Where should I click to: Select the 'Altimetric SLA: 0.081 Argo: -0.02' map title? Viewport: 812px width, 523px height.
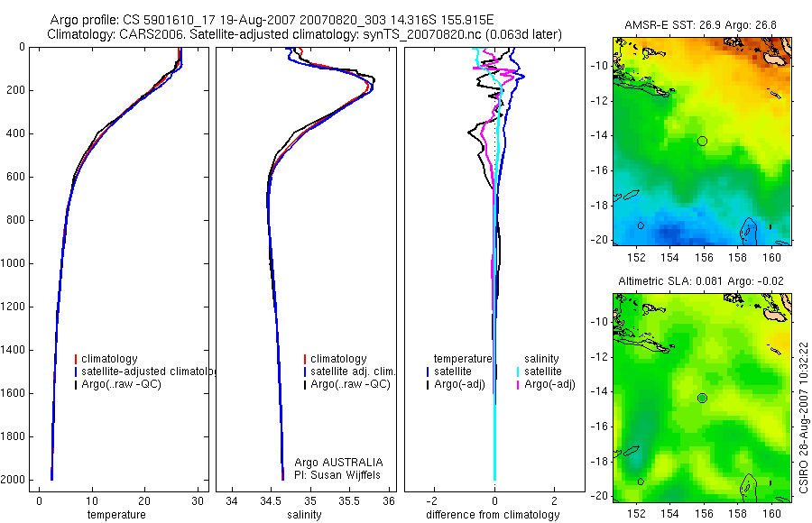[x=701, y=281]
